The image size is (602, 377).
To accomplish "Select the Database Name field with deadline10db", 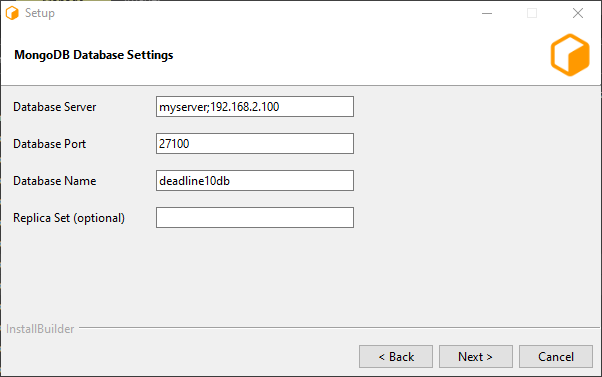I will (x=255, y=180).
